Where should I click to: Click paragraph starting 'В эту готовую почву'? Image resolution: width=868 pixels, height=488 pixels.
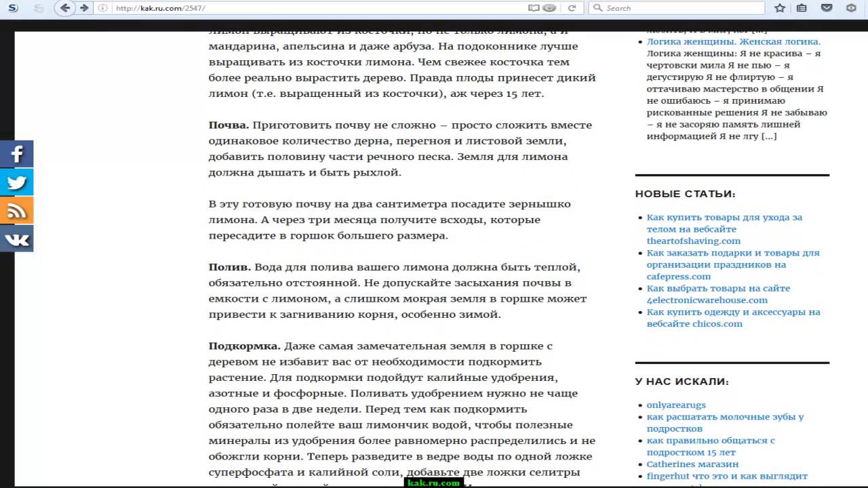tap(390, 220)
